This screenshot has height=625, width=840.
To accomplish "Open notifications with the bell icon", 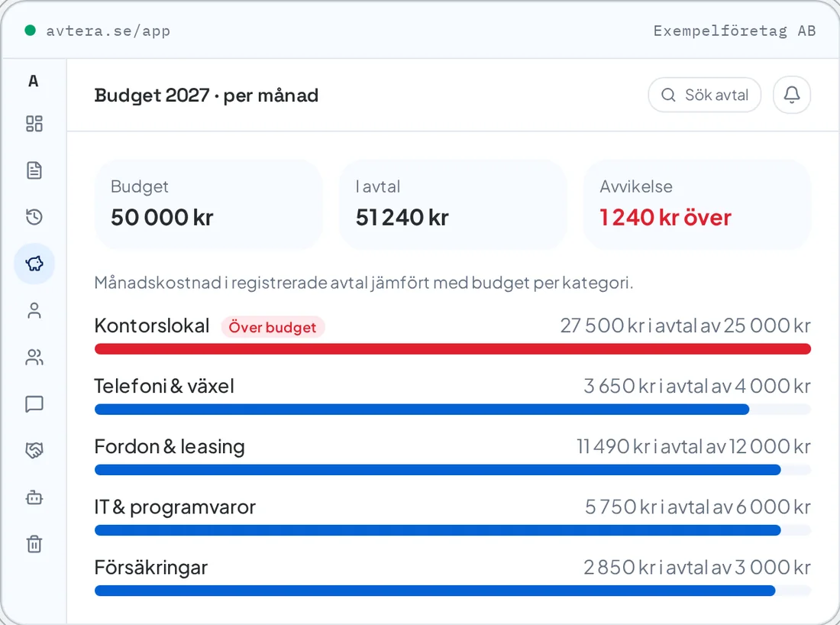I will (x=792, y=95).
